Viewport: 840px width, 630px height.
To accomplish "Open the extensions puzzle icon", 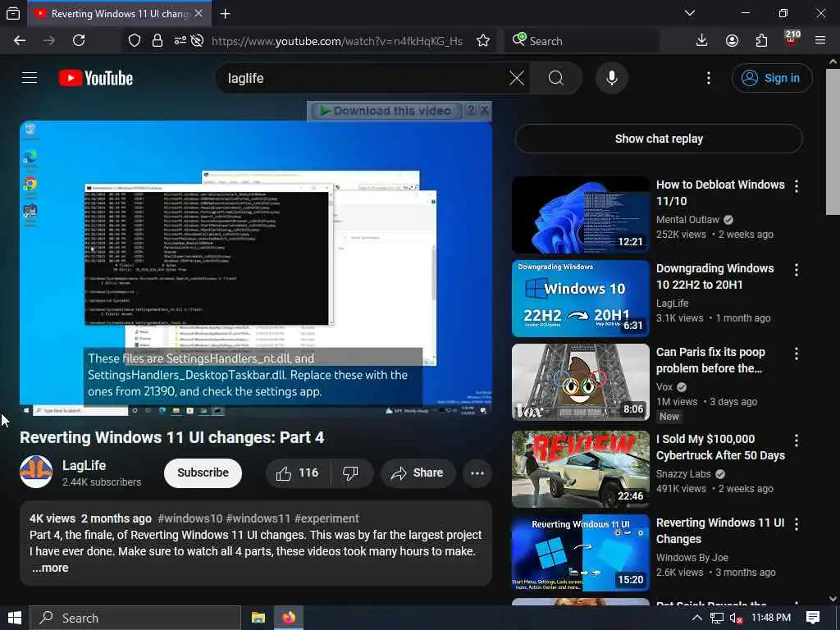I will point(761,41).
